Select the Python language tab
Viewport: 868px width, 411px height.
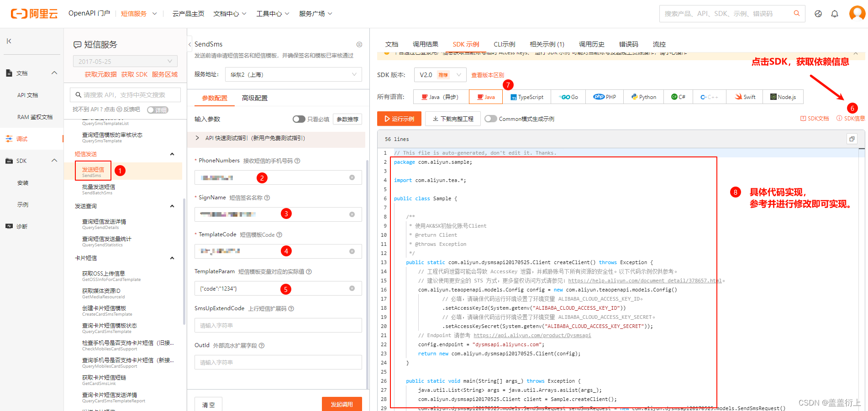click(643, 97)
